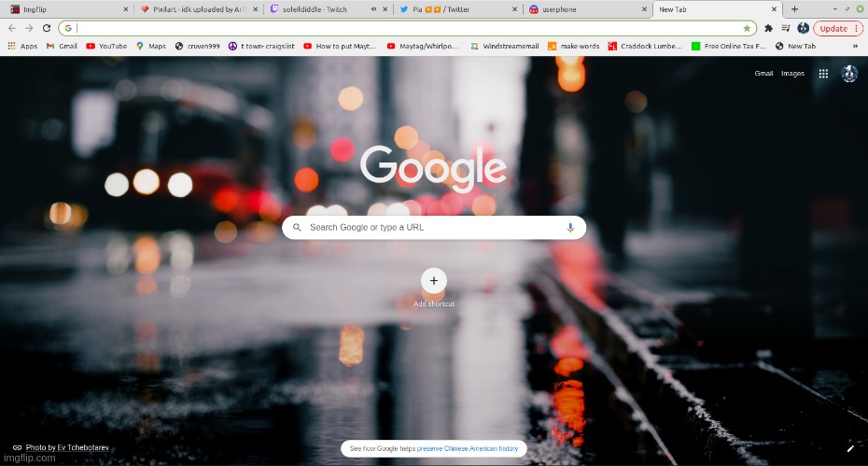The width and height of the screenshot is (868, 466).
Task: Expand the hidden bookmarks chevron
Action: 855,46
